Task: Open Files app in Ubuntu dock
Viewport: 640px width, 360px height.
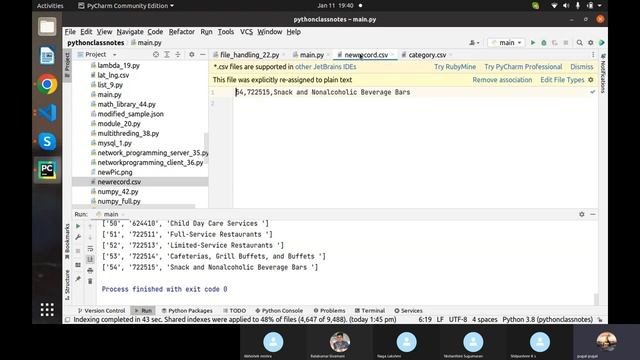Action: pyautogui.click(x=47, y=27)
